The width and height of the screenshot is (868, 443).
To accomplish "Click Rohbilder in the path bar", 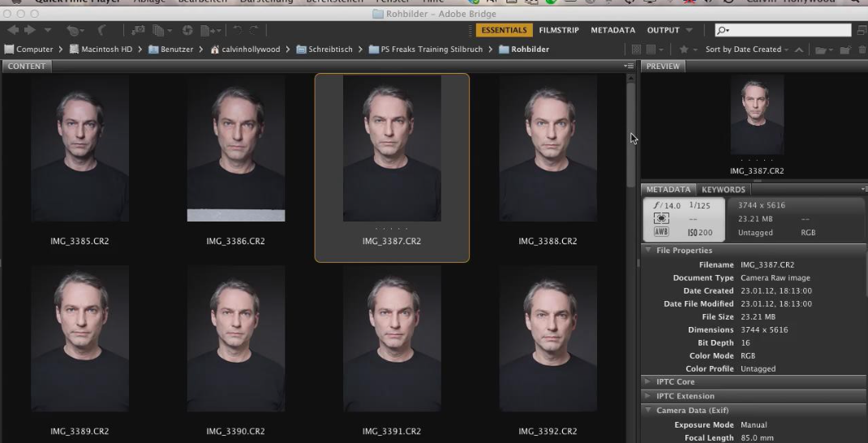I will tap(524, 49).
